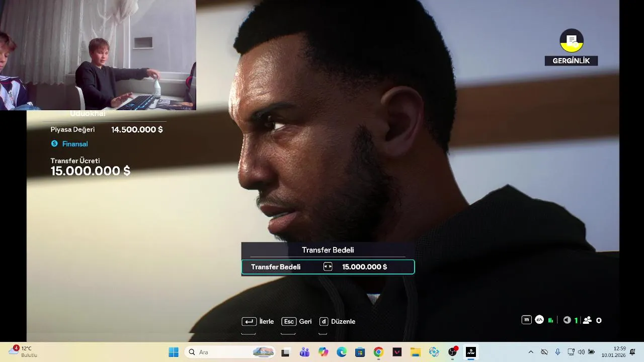
Task: Expand the hidden system tray icons chevron
Action: (x=530, y=352)
